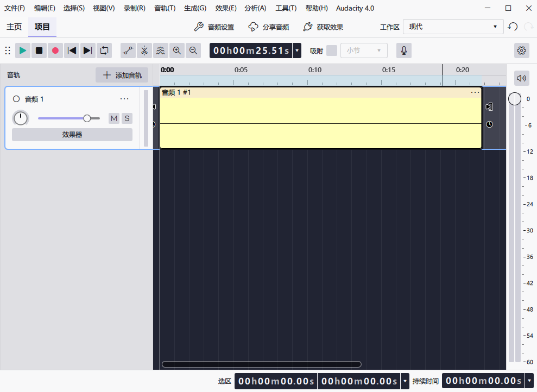
Task: Open the 帮助(H) menu
Action: [x=317, y=8]
